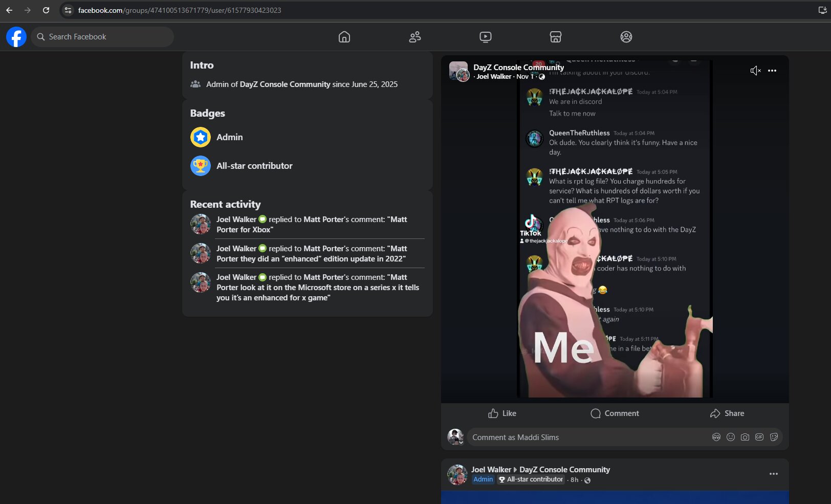The height and width of the screenshot is (504, 831).
Task: Open the Groups tab
Action: [x=626, y=37]
